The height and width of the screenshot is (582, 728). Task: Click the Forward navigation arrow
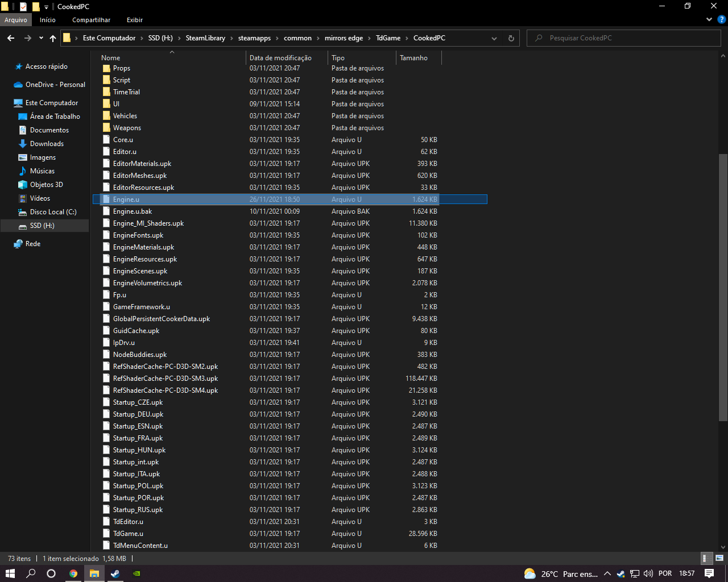click(28, 38)
